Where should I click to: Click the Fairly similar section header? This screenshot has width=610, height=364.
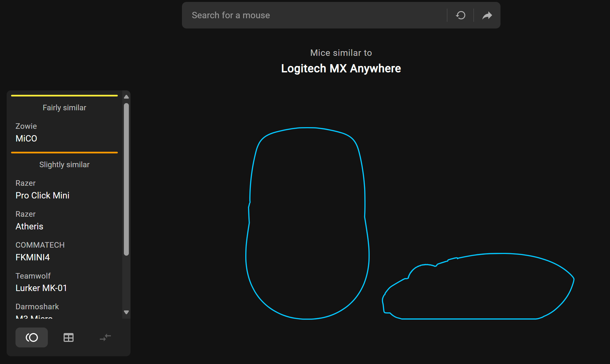coord(64,108)
